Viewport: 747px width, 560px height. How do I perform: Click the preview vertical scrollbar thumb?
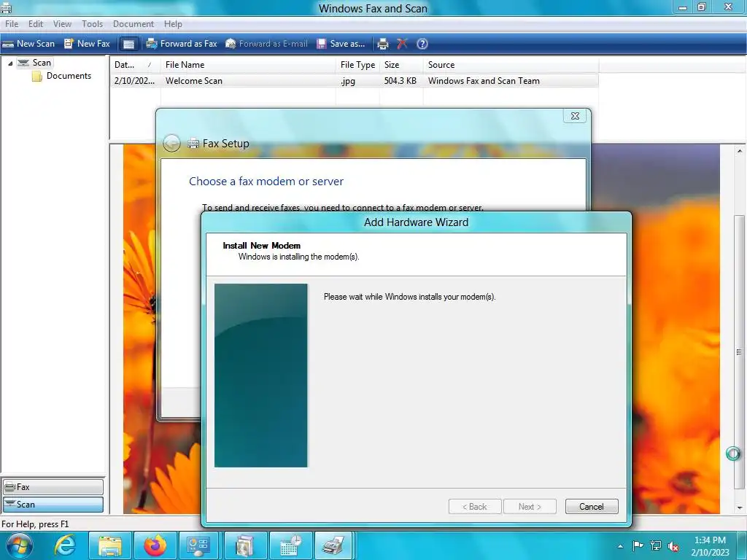pos(740,352)
